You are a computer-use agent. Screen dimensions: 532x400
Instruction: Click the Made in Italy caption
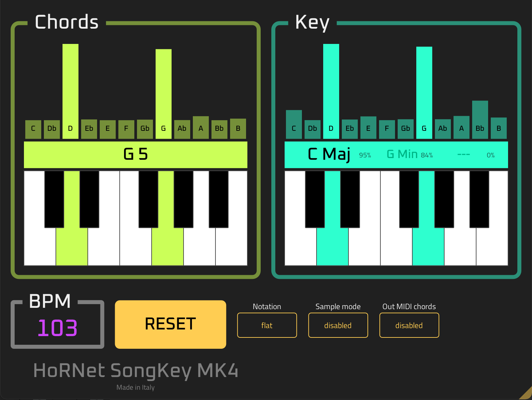point(135,387)
